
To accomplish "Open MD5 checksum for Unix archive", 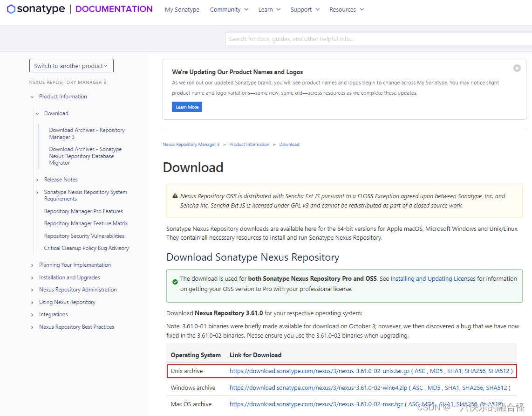I will (x=437, y=371).
